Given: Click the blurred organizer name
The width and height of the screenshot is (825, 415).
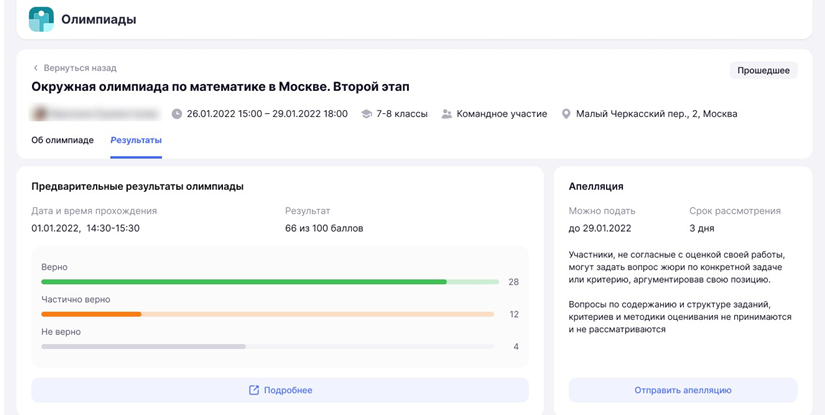Looking at the screenshot, I should point(96,114).
